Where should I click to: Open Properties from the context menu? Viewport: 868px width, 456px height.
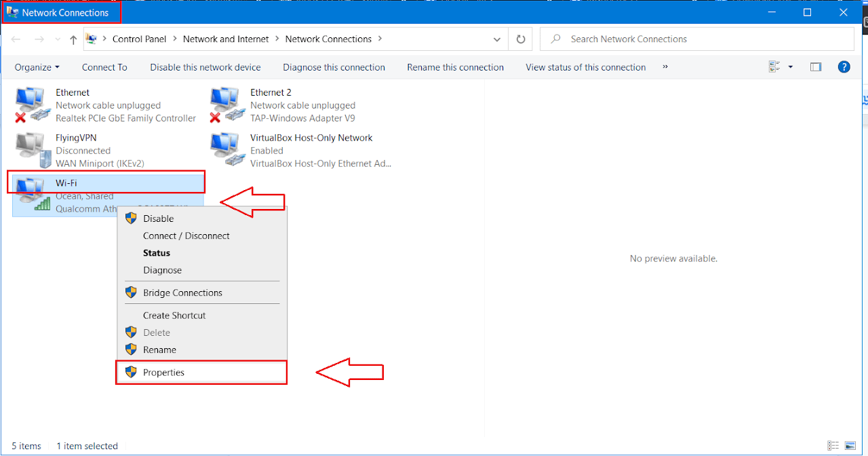click(x=201, y=373)
